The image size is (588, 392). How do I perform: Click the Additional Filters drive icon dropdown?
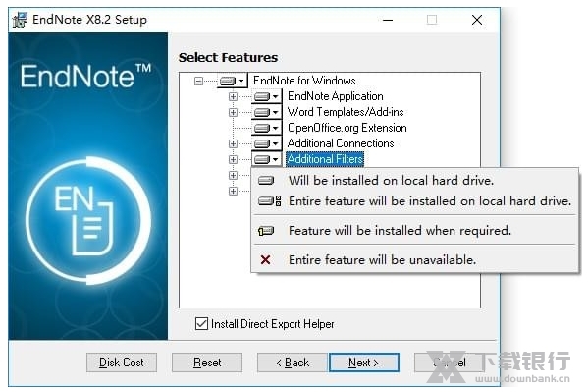267,159
